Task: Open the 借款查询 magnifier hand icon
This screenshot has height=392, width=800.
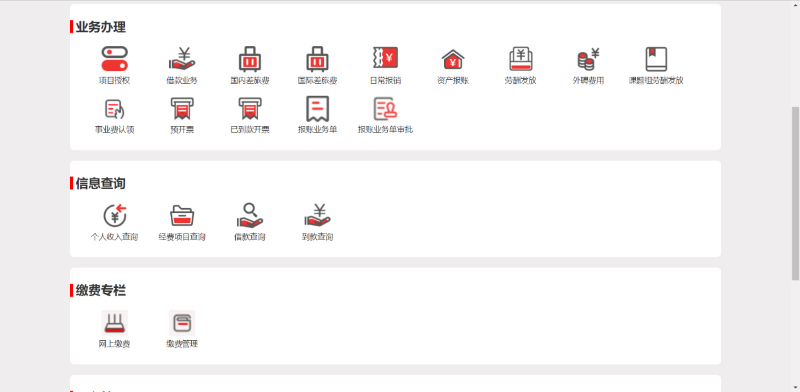Action: (x=250, y=215)
